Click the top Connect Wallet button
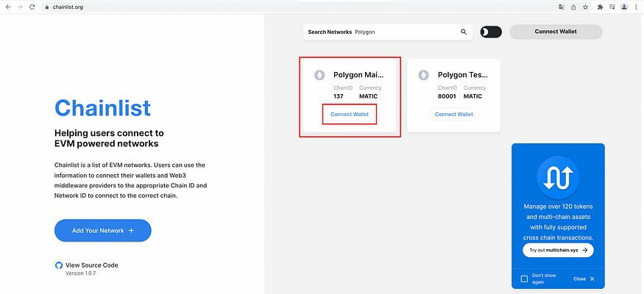Screen dimensions: 644x294 click(556, 32)
